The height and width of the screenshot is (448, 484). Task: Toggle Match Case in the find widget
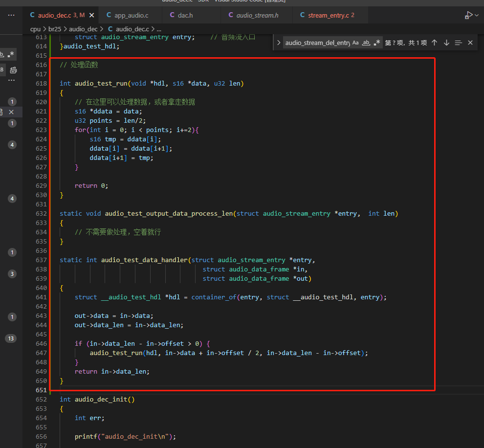tap(355, 43)
